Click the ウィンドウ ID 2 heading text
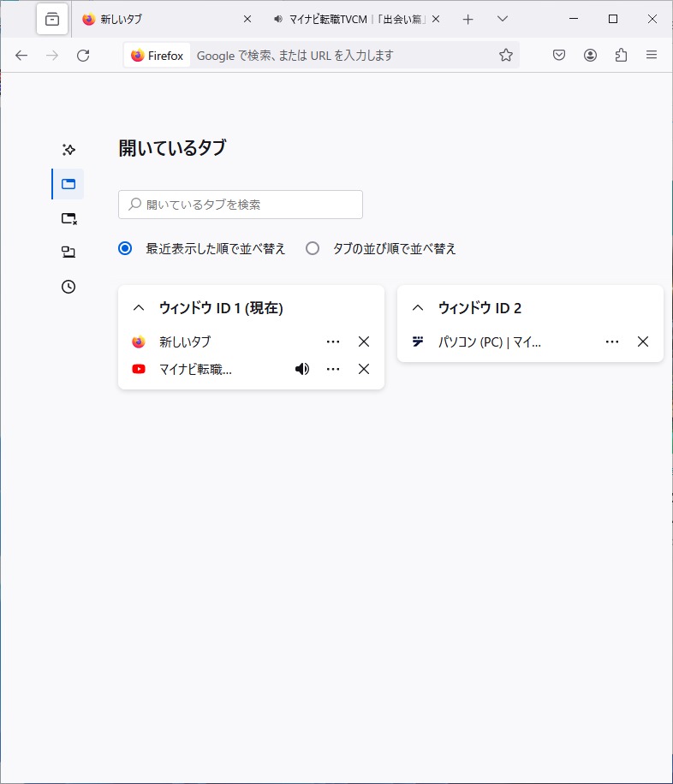The width and height of the screenshot is (673, 784). click(x=479, y=308)
